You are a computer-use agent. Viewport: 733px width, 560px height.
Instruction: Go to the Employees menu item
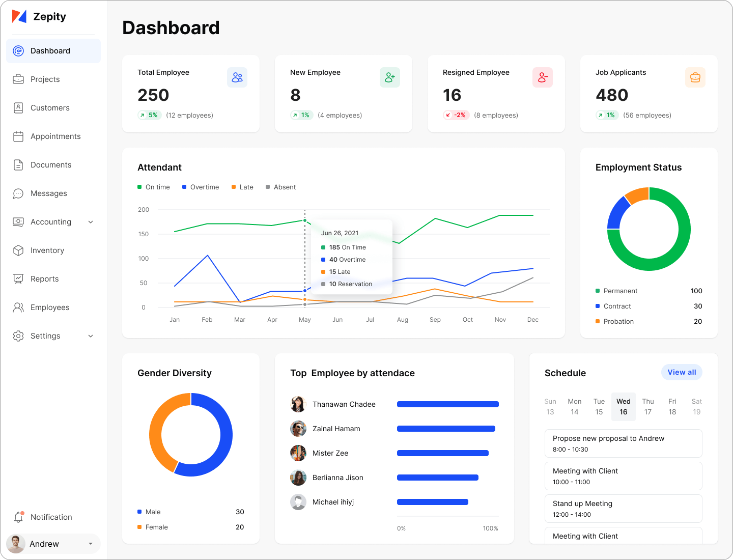coord(50,307)
